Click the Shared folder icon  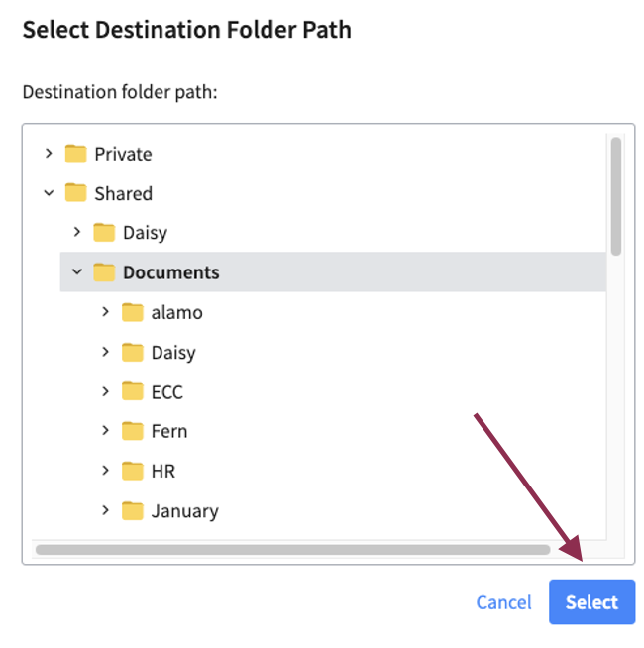[x=76, y=193]
